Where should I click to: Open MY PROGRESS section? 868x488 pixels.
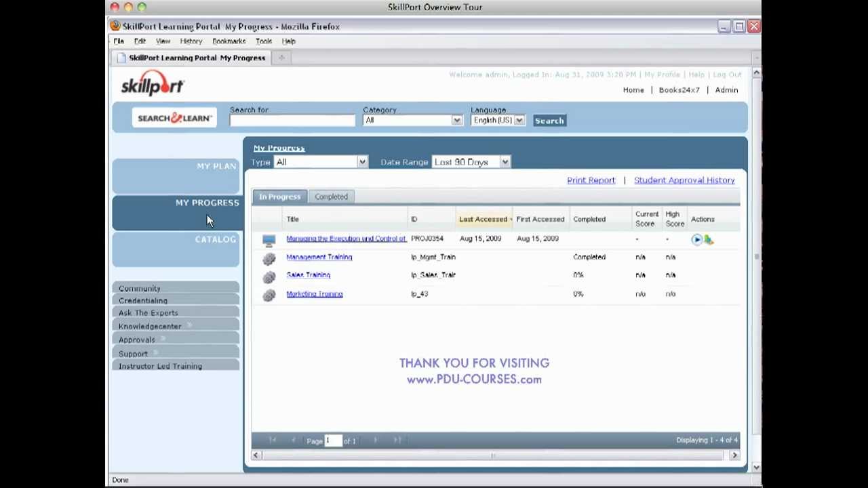pos(178,213)
